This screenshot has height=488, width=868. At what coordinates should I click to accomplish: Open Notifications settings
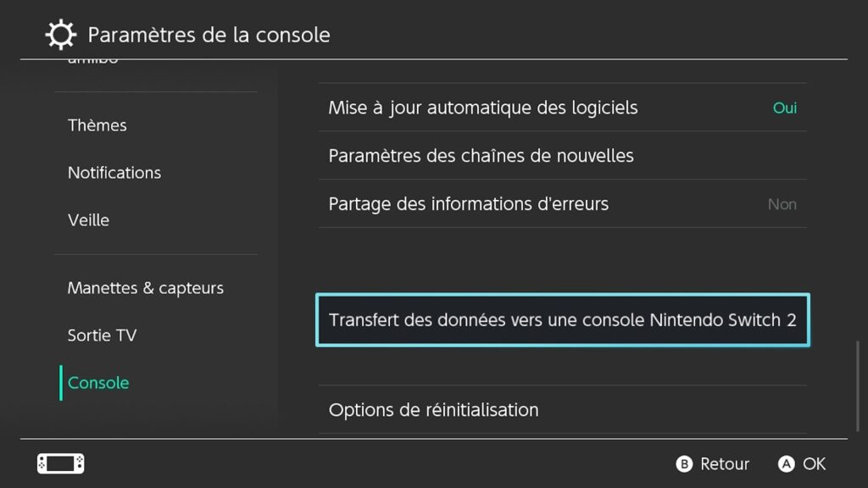point(114,173)
